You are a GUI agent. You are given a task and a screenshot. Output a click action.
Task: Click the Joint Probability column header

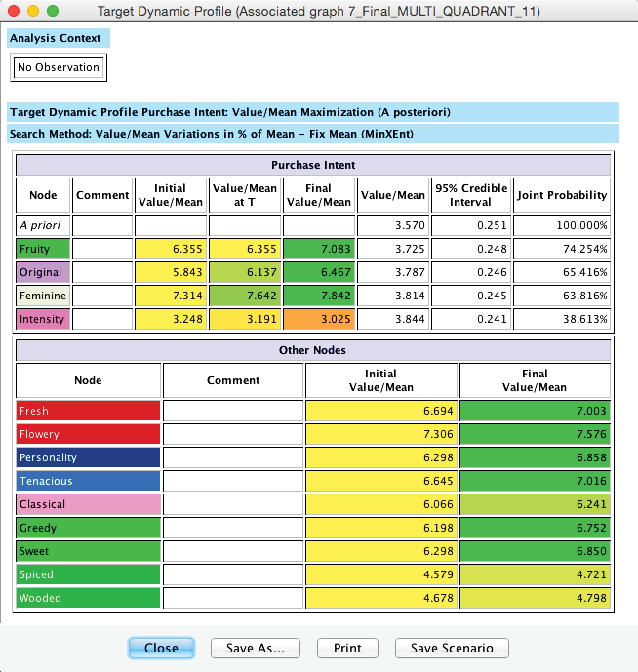pyautogui.click(x=562, y=195)
